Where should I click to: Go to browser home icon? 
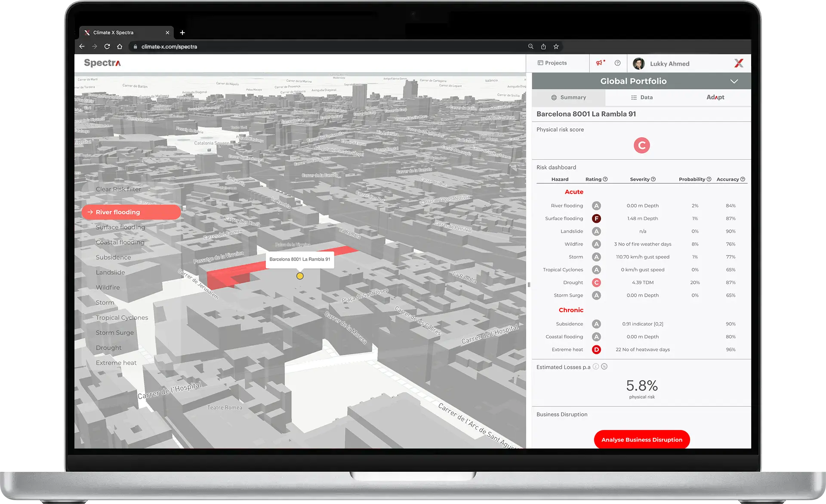click(120, 46)
